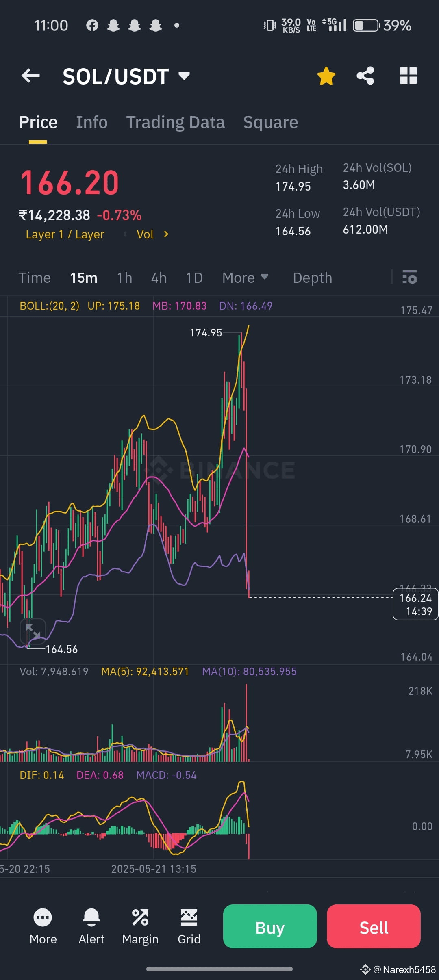439x980 pixels.
Task: Open the More options bubble icon
Action: [43, 918]
